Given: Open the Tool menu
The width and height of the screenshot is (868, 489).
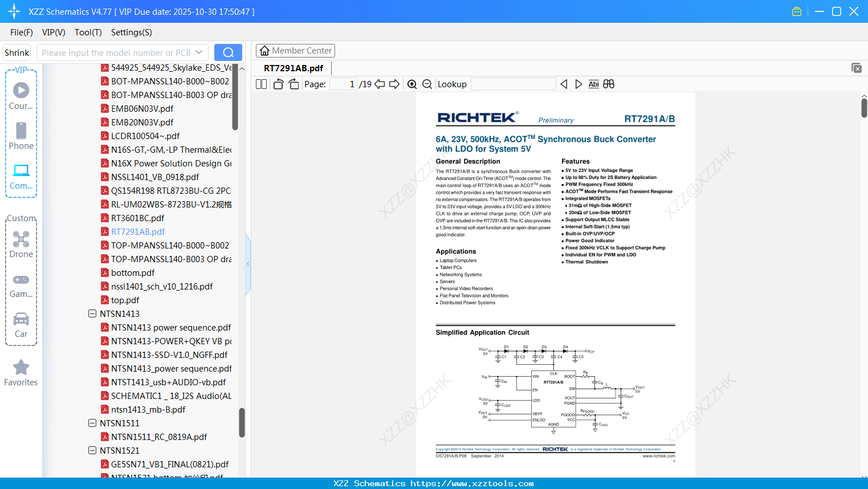Looking at the screenshot, I should (x=88, y=32).
